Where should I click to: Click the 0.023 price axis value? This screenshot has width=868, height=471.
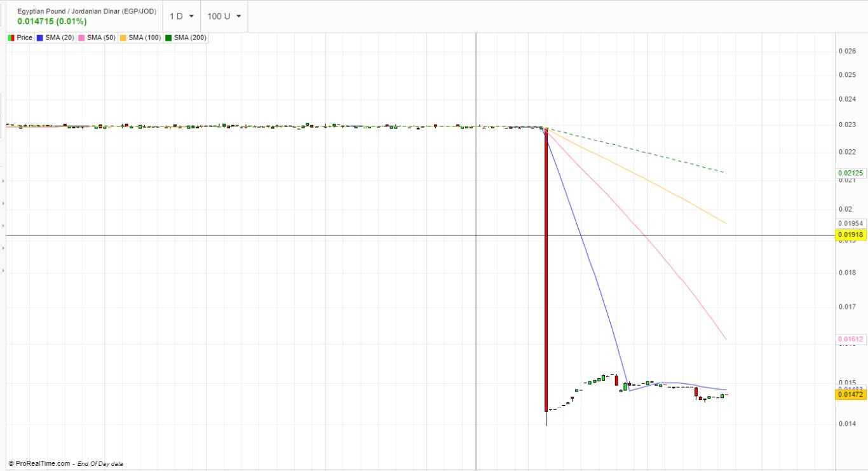click(x=846, y=125)
